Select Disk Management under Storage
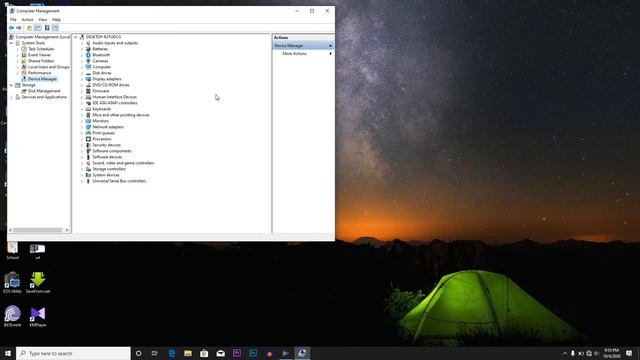Screen dimensions: 640x360 (44, 91)
